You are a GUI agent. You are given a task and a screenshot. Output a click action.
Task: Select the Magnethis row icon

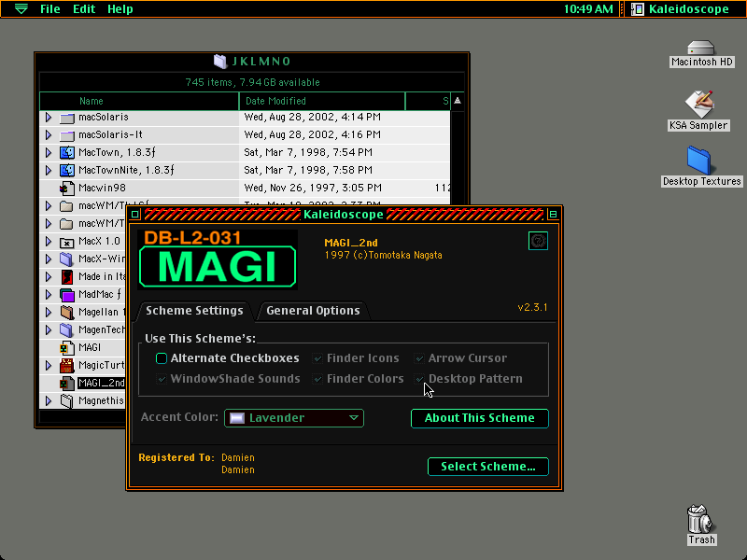(x=67, y=401)
